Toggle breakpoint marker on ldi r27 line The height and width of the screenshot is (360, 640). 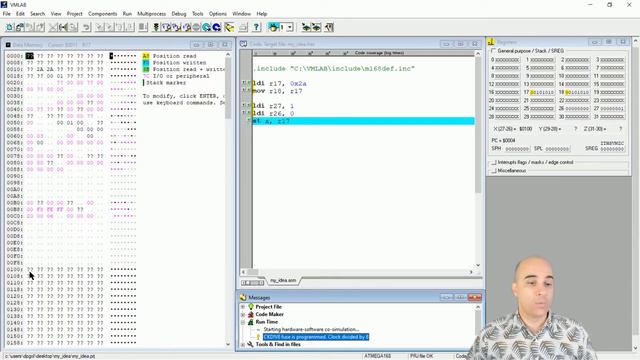pyautogui.click(x=246, y=106)
